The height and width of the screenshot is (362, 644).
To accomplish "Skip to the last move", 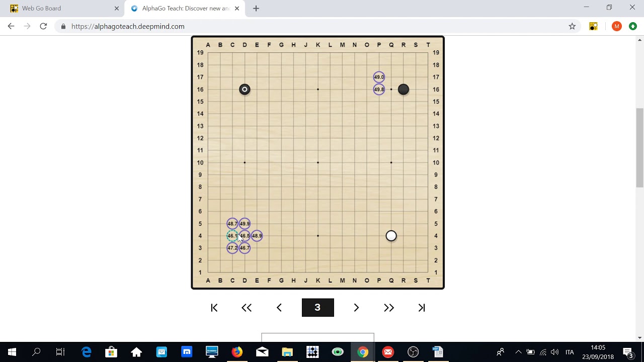I will pyautogui.click(x=422, y=308).
